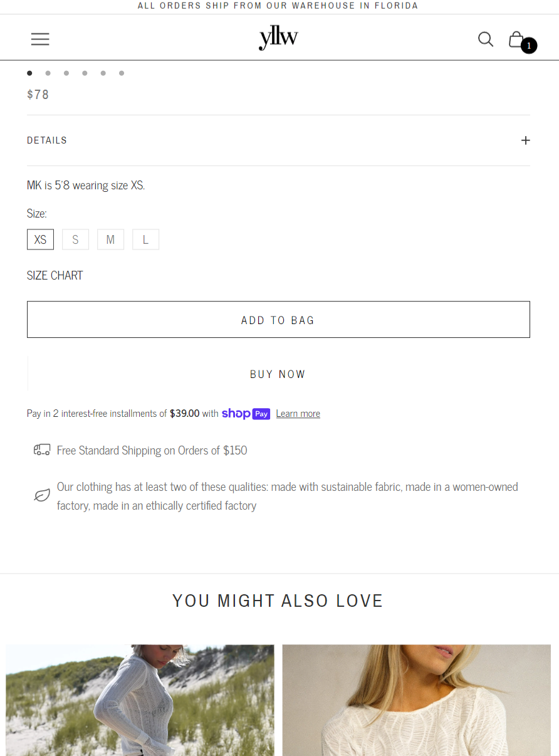Click the sustainability leaf icon
Screen dimensions: 559x756
[42, 496]
